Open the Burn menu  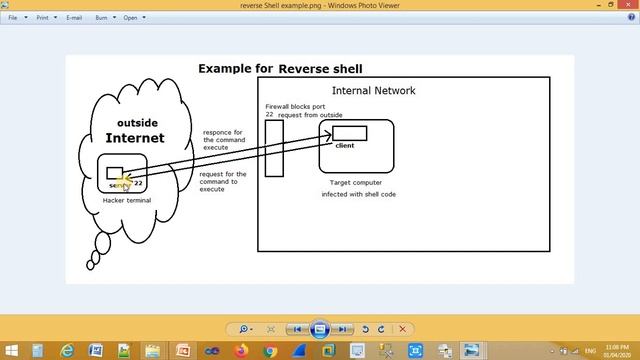pyautogui.click(x=101, y=18)
